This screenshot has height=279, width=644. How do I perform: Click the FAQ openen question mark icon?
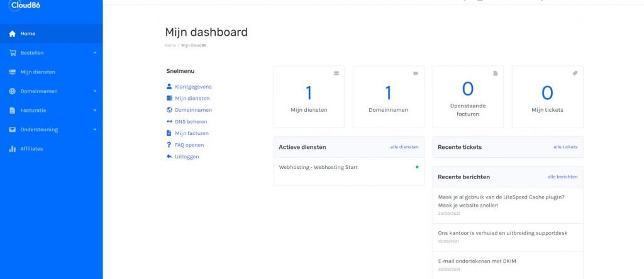[x=169, y=145]
